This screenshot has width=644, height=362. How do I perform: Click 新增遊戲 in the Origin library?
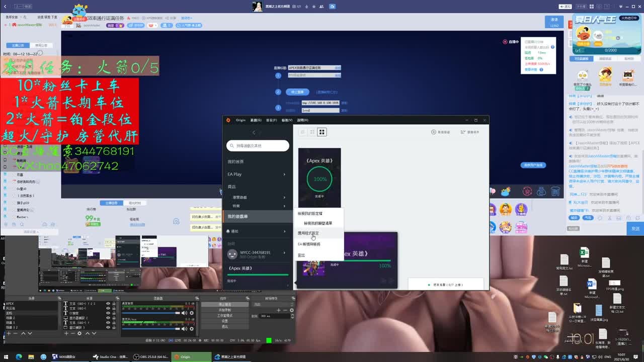[441, 132]
